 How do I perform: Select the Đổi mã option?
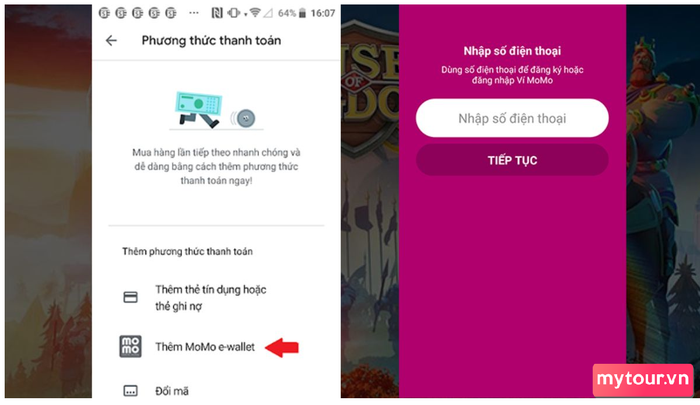[x=172, y=391]
